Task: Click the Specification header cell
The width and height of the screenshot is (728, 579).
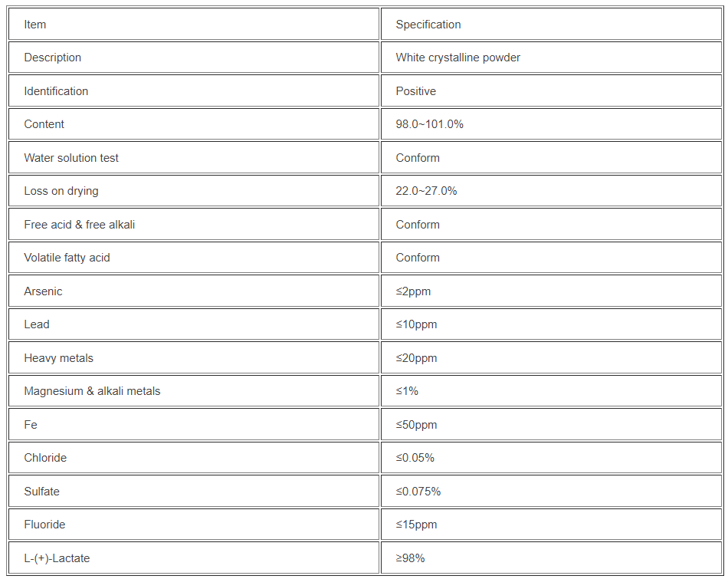Action: click(428, 25)
